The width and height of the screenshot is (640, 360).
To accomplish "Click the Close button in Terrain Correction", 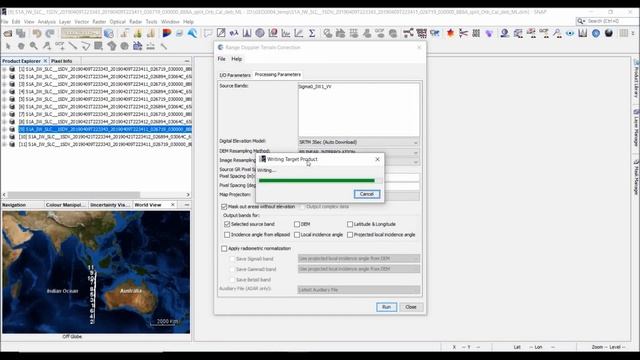I will click(x=411, y=307).
